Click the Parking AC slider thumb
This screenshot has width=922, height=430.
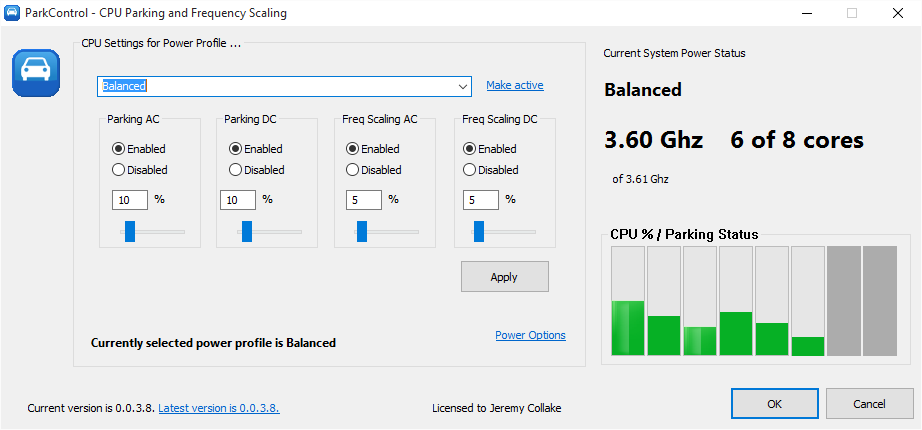pyautogui.click(x=130, y=231)
